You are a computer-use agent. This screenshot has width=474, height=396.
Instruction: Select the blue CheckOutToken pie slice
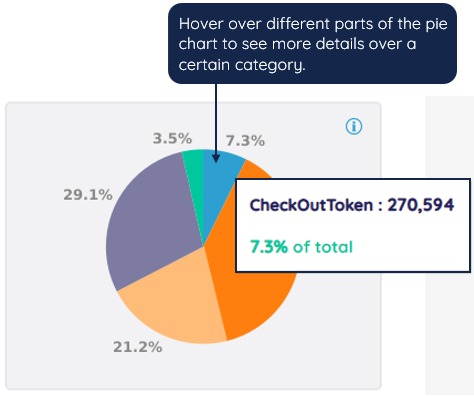[218, 180]
